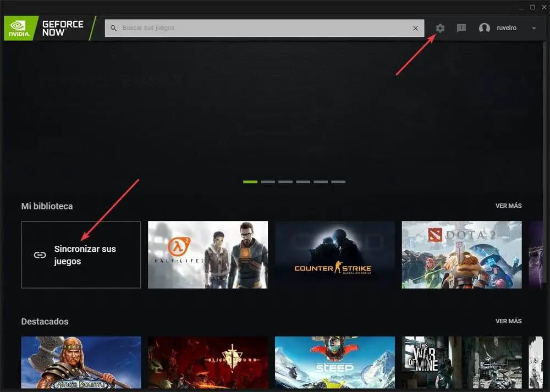Close the GeForce NOW window
This screenshot has width=550, height=392.
(544, 7)
